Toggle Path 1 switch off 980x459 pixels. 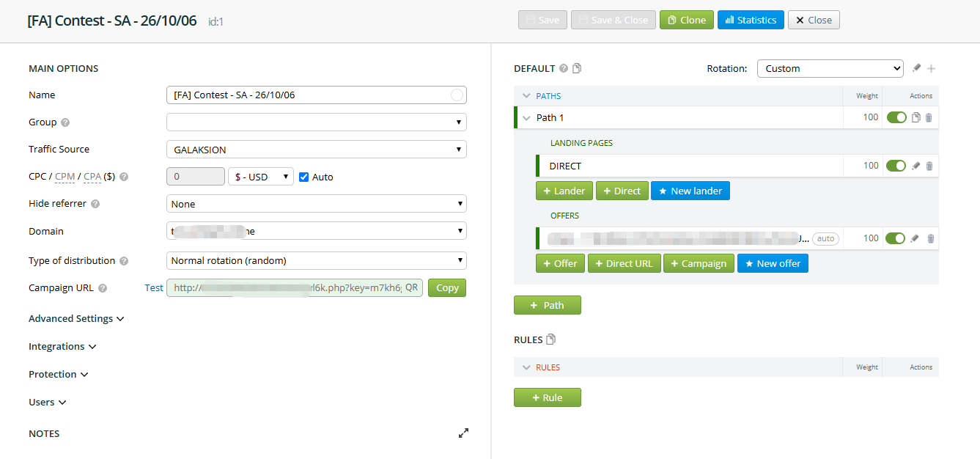896,117
